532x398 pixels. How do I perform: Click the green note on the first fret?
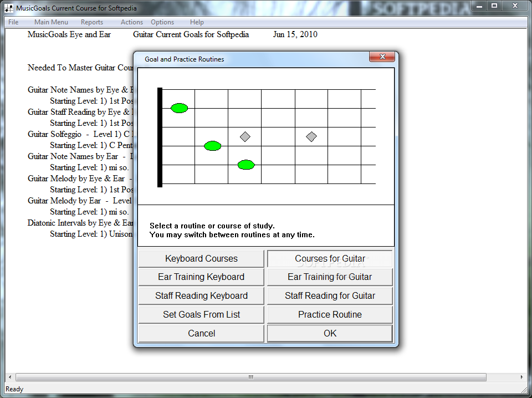pyautogui.click(x=179, y=108)
